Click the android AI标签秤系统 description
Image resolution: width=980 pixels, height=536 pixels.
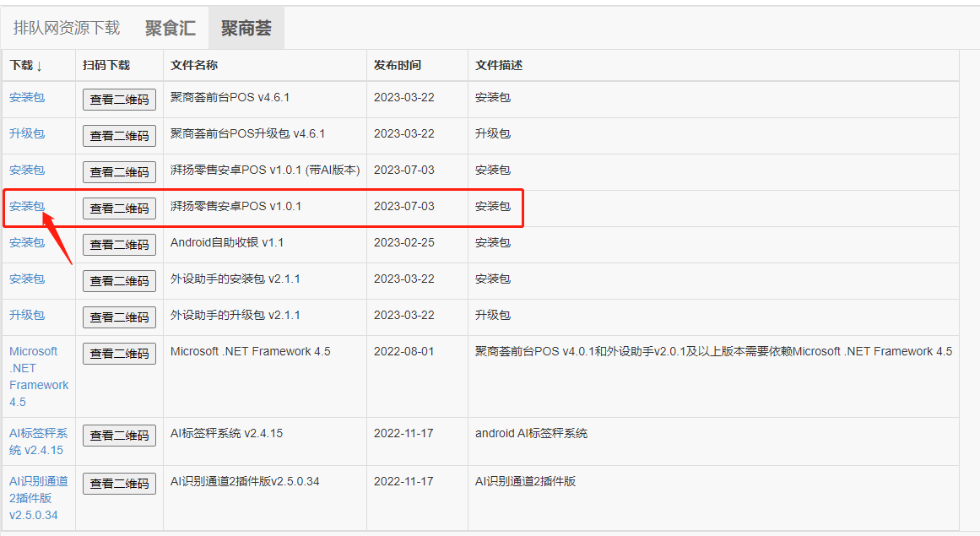click(x=531, y=433)
